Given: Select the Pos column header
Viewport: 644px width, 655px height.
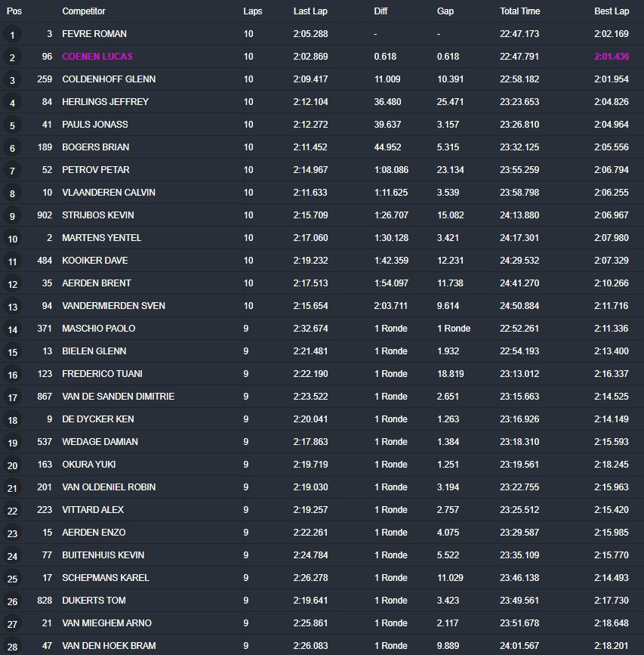Looking at the screenshot, I should 14,11.
